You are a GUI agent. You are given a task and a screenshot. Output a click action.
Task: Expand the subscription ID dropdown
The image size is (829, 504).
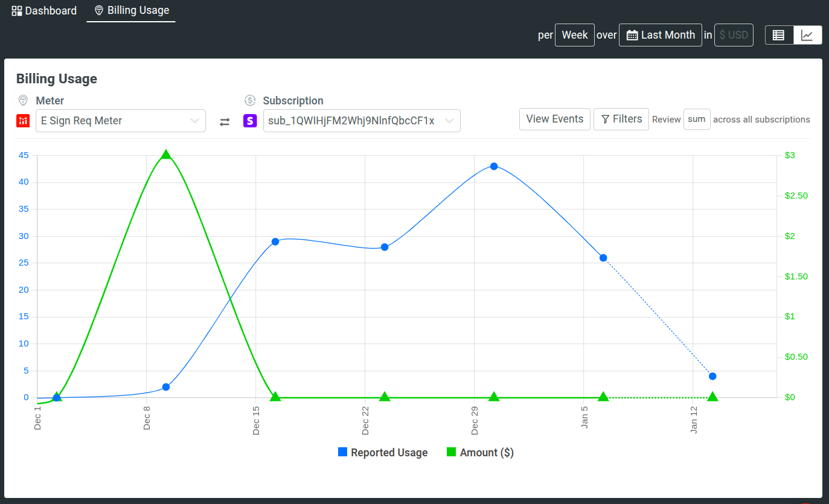coord(361,121)
